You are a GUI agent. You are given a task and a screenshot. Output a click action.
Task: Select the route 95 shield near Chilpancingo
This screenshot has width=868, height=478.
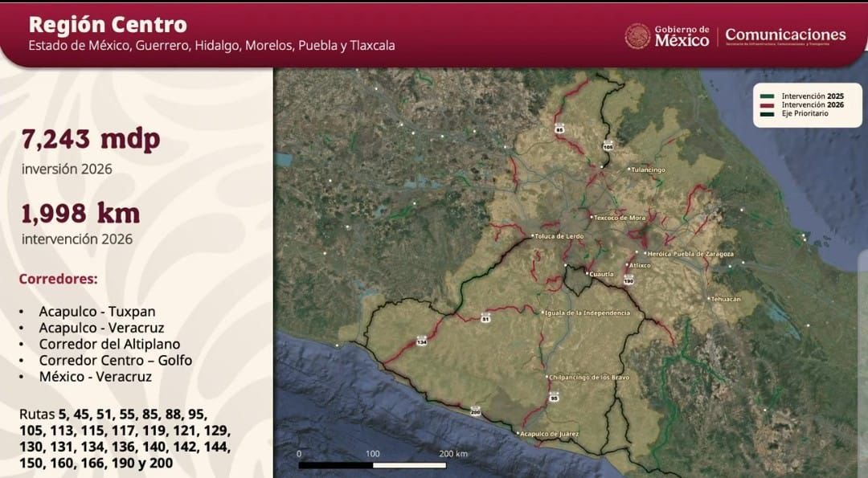pos(554,397)
